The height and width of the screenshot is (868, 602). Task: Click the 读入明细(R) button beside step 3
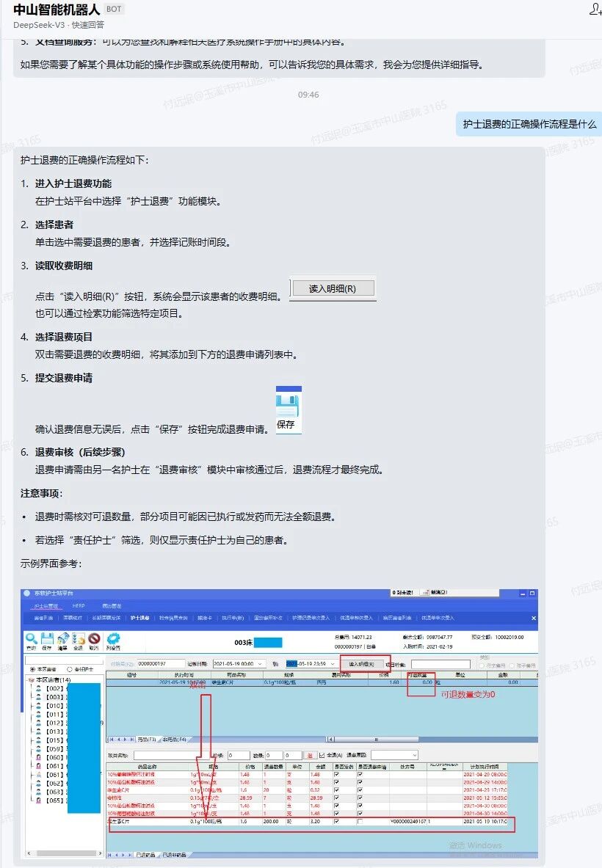pos(332,288)
